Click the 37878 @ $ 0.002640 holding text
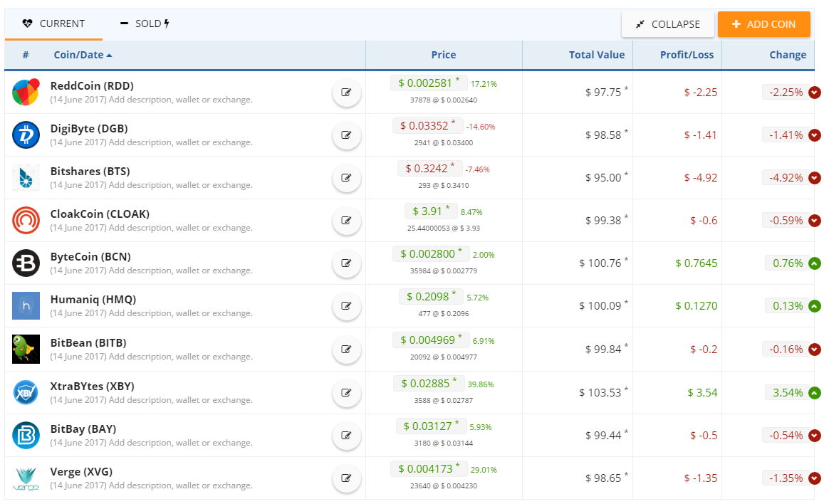The height and width of the screenshot is (504, 824). coord(444,100)
